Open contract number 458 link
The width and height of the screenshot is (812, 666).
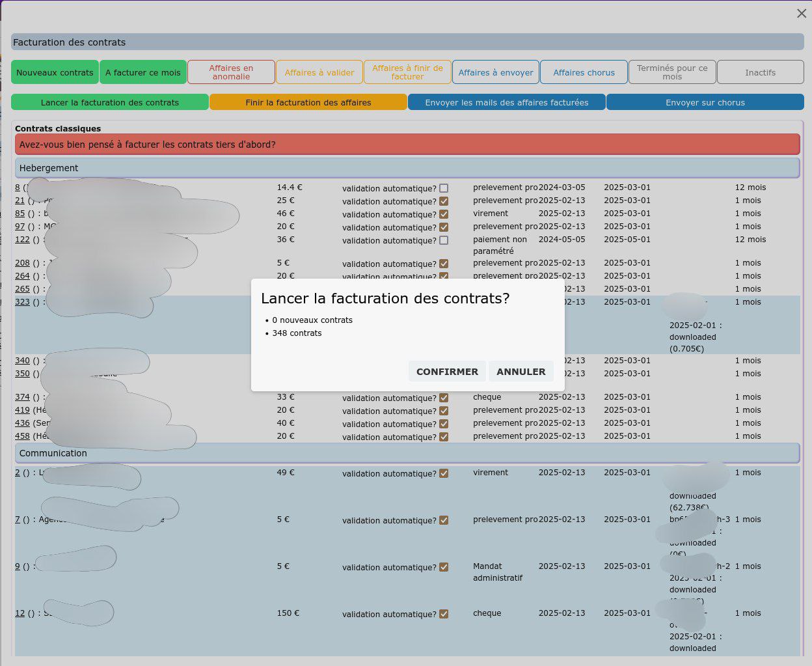coord(22,436)
